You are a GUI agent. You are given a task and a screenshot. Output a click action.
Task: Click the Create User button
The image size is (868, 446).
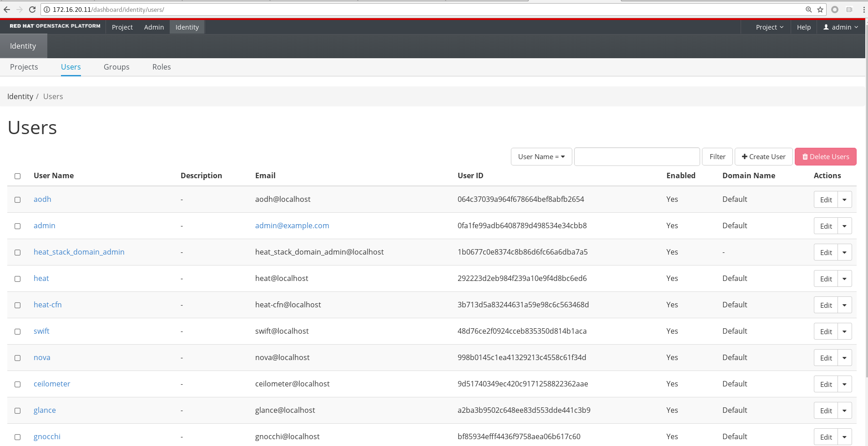point(763,156)
